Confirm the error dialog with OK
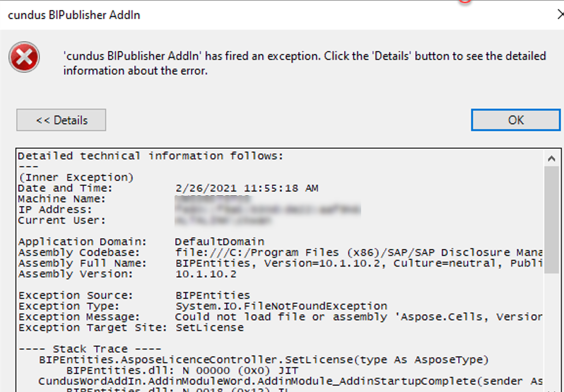The width and height of the screenshot is (564, 392). pos(515,120)
